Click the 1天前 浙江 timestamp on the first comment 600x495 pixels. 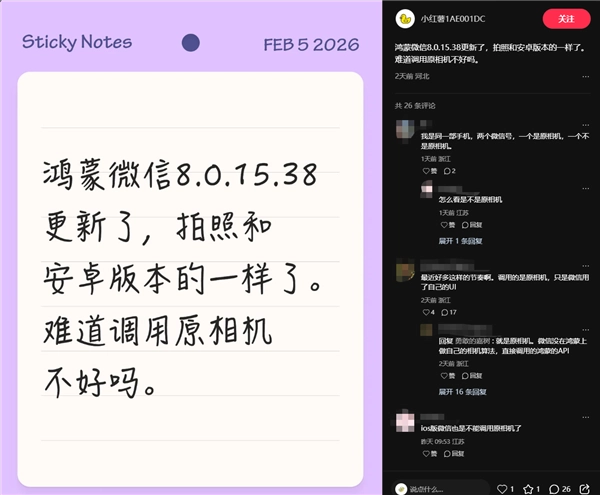(436, 159)
